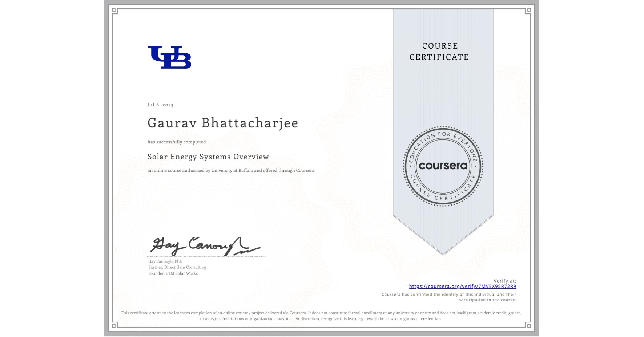Image resolution: width=644 pixels, height=337 pixels.
Task: Click the Gay Canough signature
Action: point(205,246)
